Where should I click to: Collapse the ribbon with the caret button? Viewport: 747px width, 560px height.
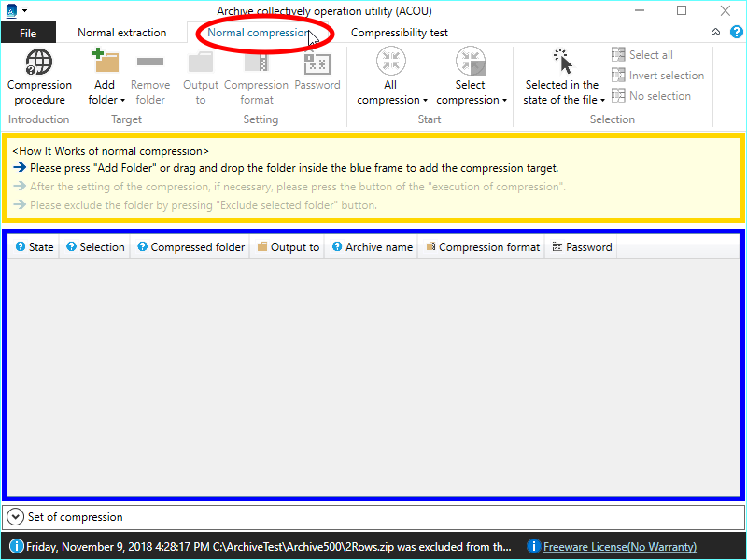pos(715,33)
